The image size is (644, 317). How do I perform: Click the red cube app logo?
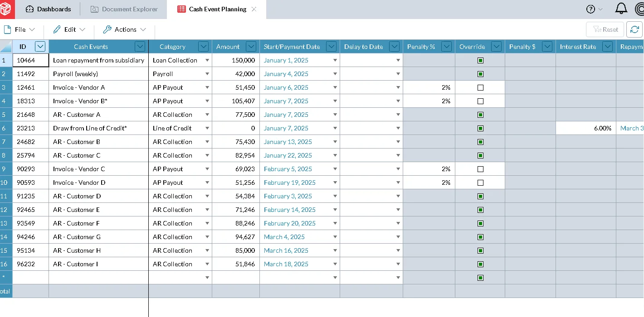point(7,9)
